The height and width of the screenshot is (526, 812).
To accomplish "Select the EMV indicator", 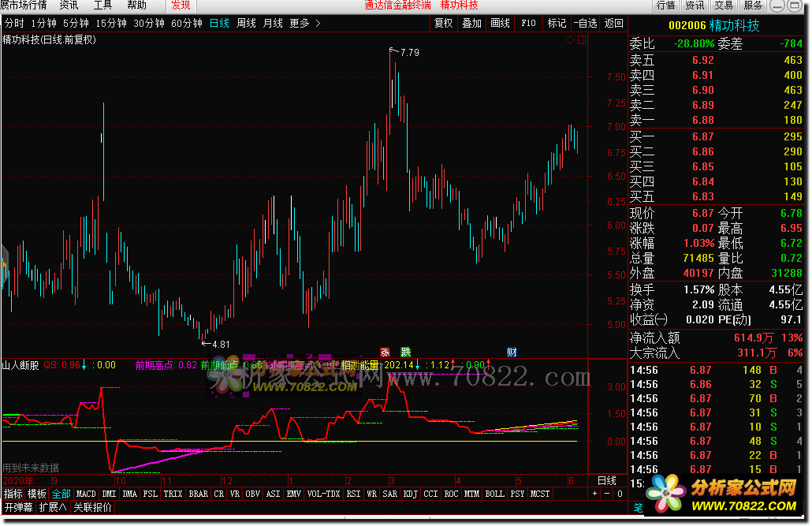I will tap(293, 494).
